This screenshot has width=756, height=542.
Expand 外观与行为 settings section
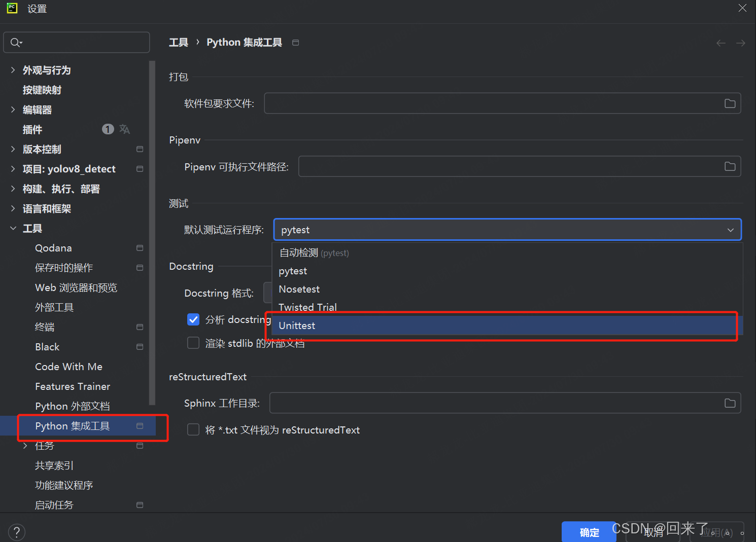(x=13, y=70)
